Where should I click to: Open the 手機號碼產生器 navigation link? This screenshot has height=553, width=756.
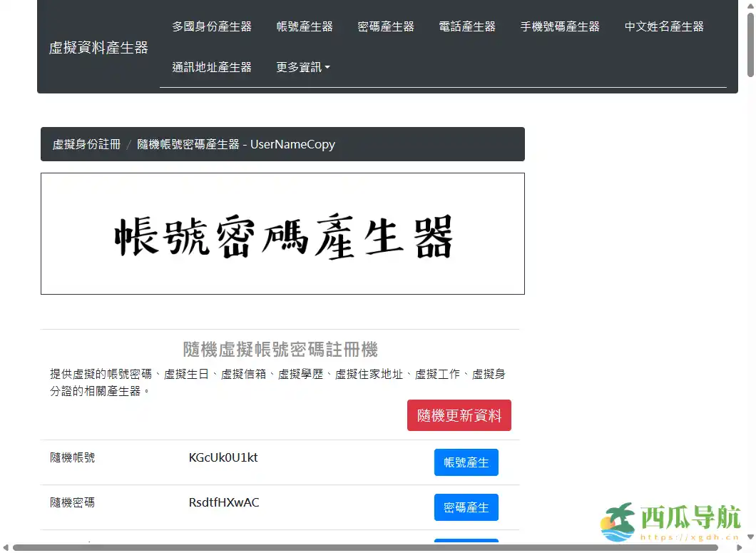(560, 26)
